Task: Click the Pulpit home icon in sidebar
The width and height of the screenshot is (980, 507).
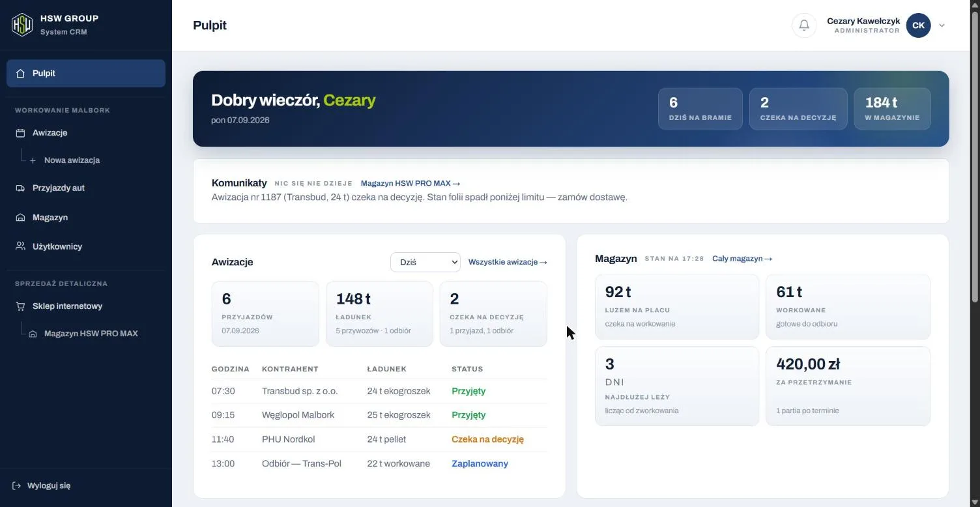Action: 20,73
